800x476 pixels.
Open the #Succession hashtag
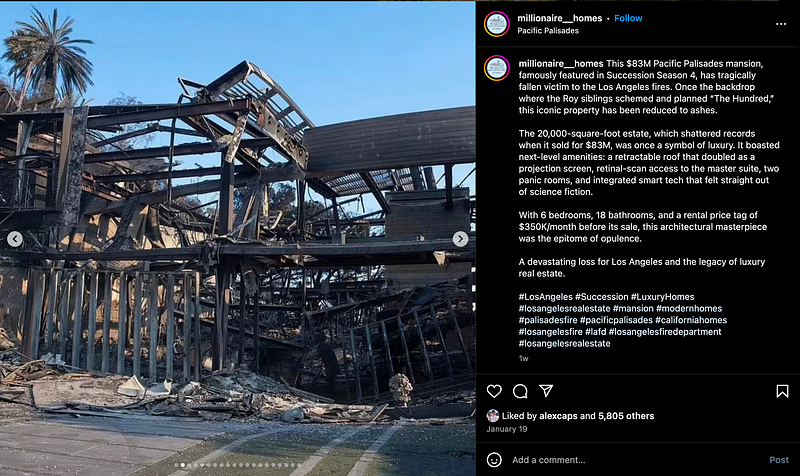pyautogui.click(x=602, y=297)
